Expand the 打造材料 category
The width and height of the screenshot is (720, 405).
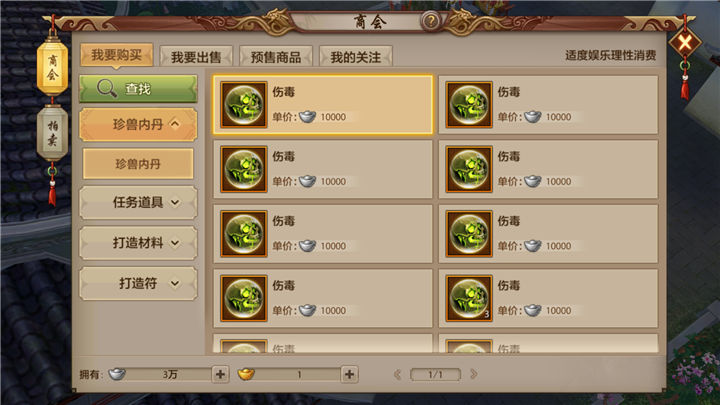pos(138,242)
